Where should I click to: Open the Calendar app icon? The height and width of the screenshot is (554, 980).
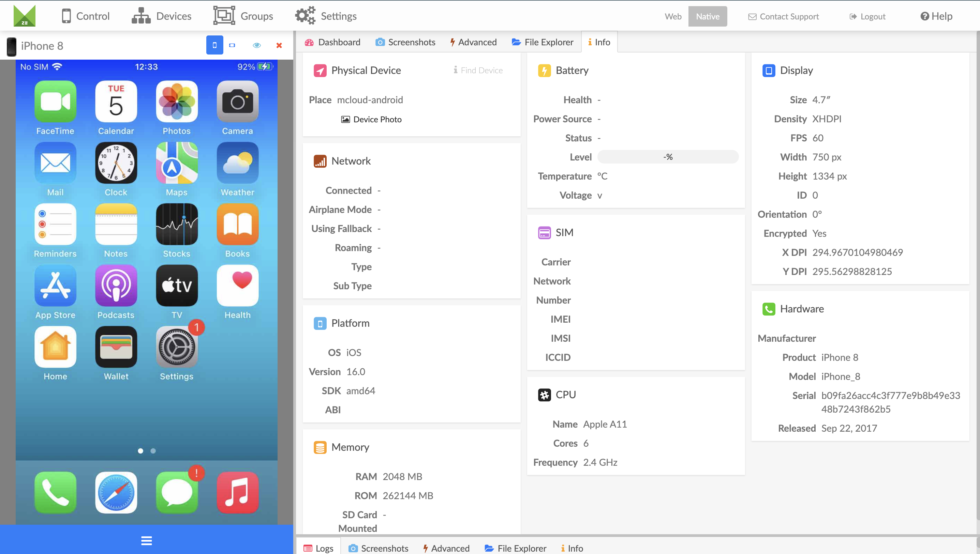(116, 101)
